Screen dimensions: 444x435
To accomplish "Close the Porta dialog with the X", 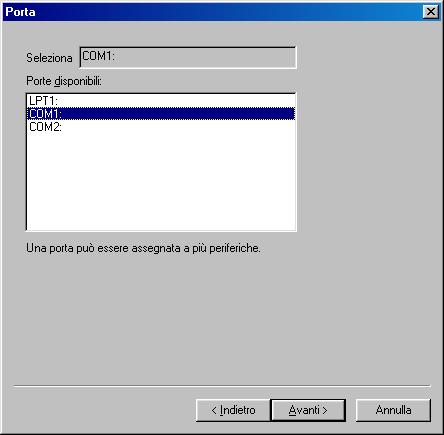I will 431,12.
